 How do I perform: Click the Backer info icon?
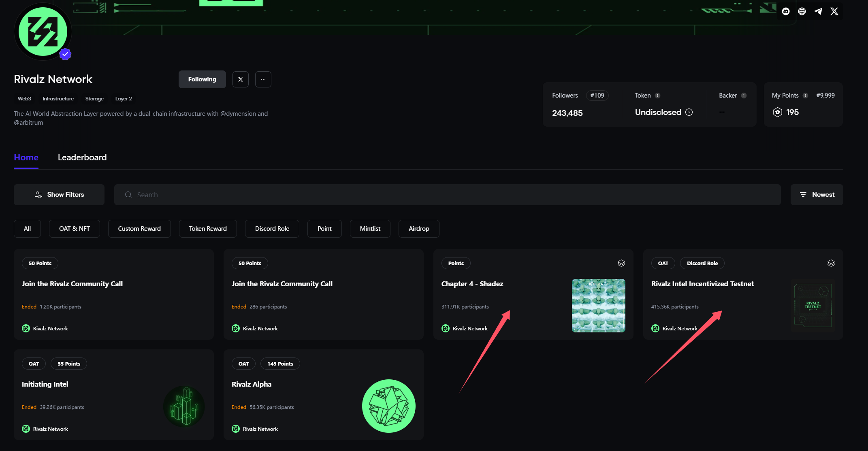click(744, 96)
